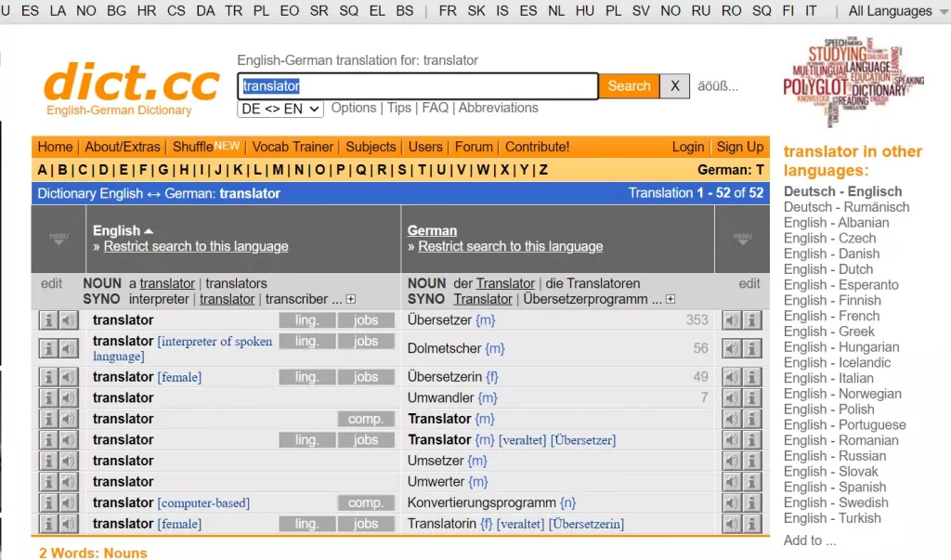The width and height of the screenshot is (951, 560).
Task: Jump to letter Z in alphabet index
Action: tap(543, 170)
